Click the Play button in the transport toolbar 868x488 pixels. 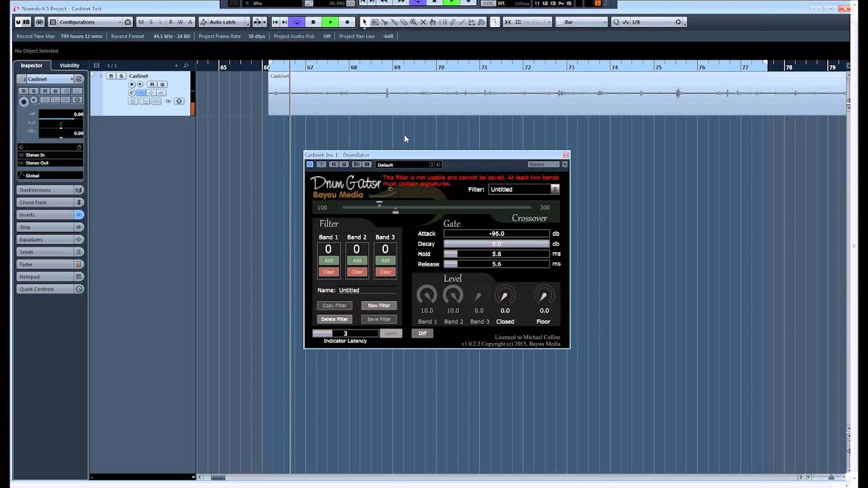pos(330,22)
